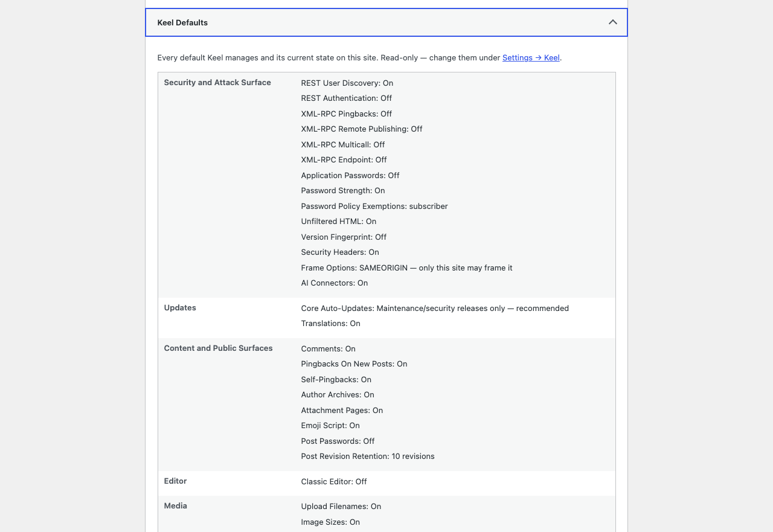Viewport: 773px width, 532px height.
Task: Select the Translations: On line
Action: pos(331,324)
